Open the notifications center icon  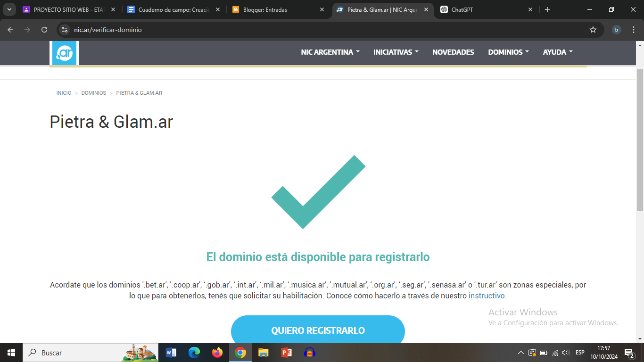click(629, 353)
